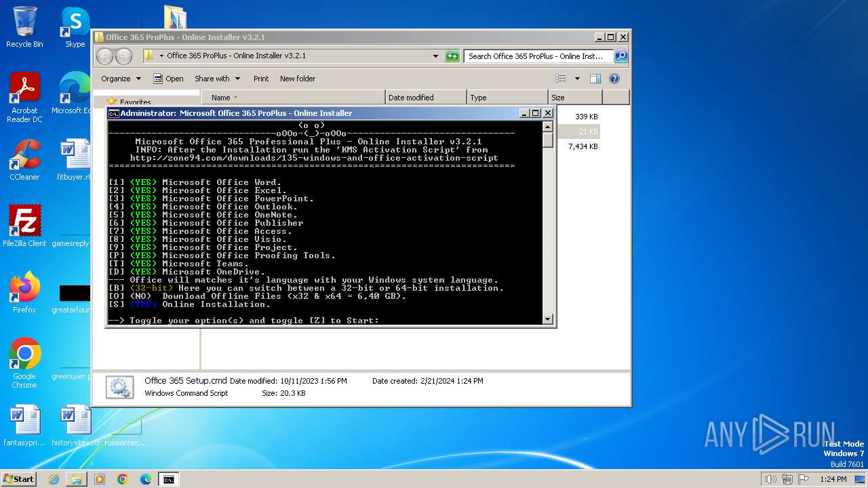Click Open in Explorer toolbar
This screenshot has width=868, height=488.
click(x=168, y=79)
